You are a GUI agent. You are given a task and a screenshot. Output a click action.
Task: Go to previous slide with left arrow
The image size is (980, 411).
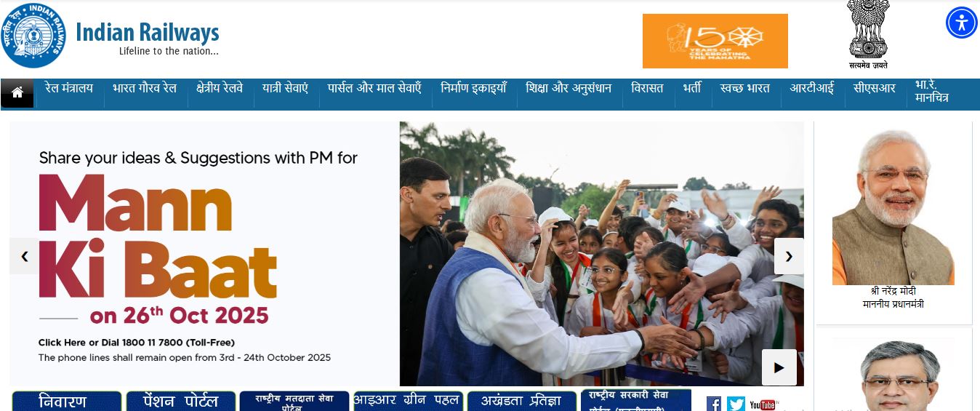pyautogui.click(x=24, y=256)
